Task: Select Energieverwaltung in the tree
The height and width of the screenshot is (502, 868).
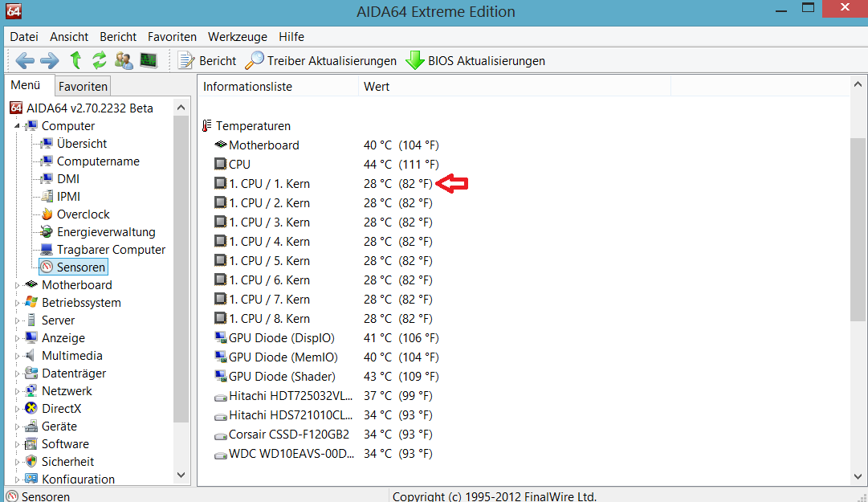Action: (106, 232)
